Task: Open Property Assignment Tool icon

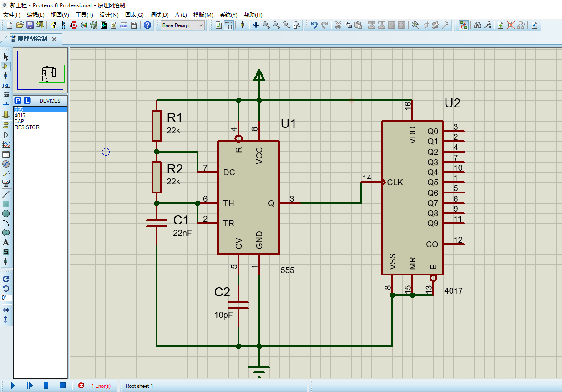Action: click(487, 25)
